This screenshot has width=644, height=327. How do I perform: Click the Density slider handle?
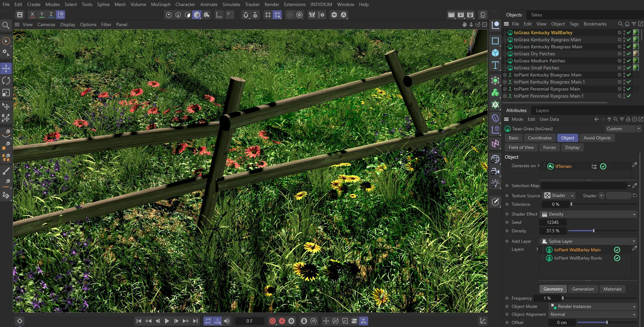pyautogui.click(x=594, y=231)
